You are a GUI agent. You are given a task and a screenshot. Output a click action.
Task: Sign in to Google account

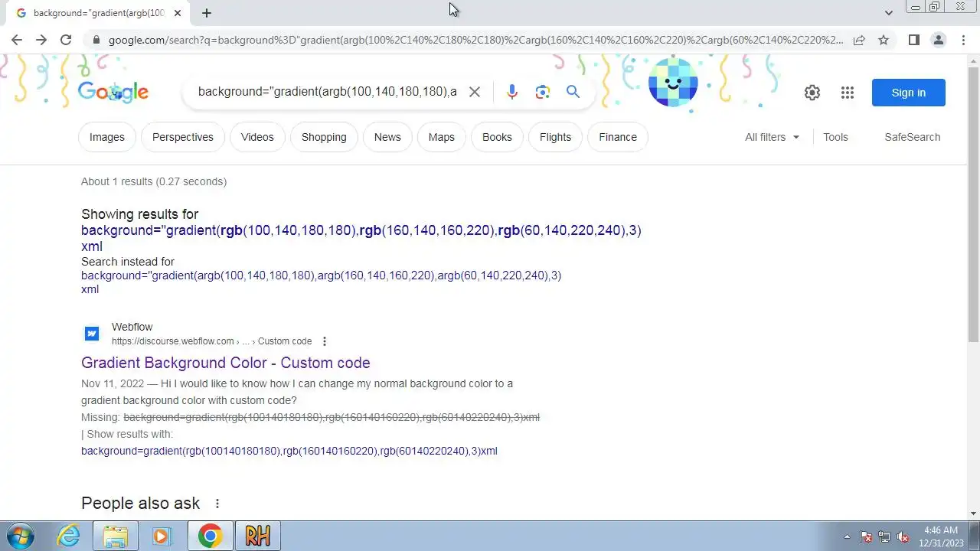tap(909, 93)
